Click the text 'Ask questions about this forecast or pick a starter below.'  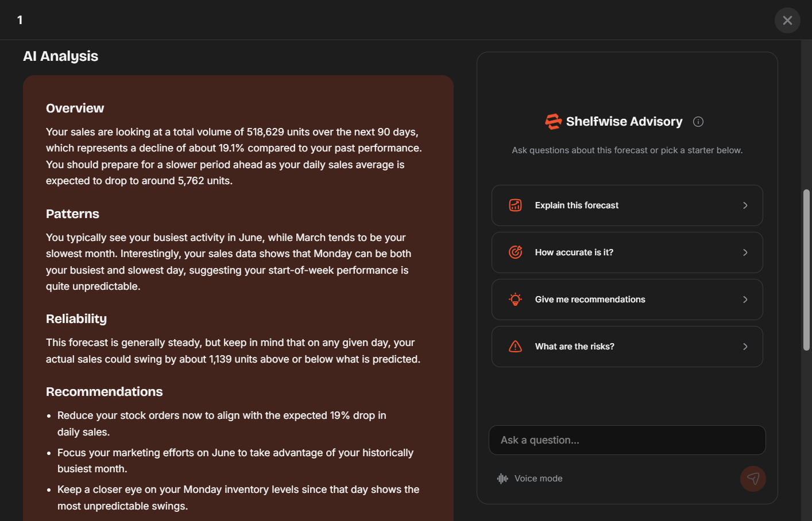point(627,150)
